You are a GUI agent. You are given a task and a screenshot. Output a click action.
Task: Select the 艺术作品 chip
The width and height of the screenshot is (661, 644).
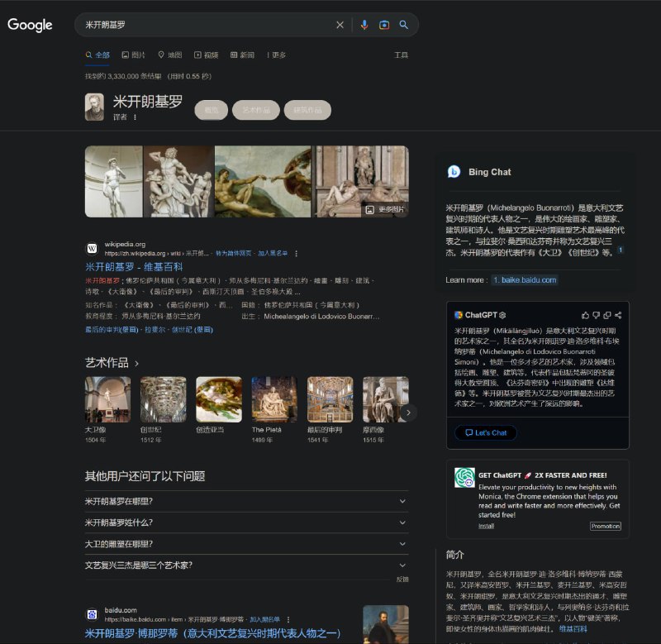click(256, 110)
